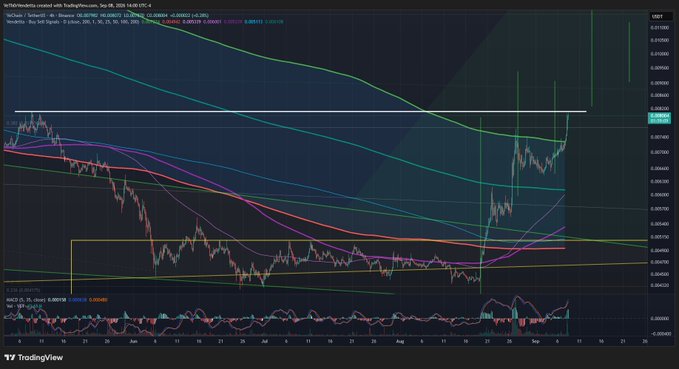Screen dimensions: 679x369
Task: Click the 0.009000 price scale label
Action: coord(659,83)
